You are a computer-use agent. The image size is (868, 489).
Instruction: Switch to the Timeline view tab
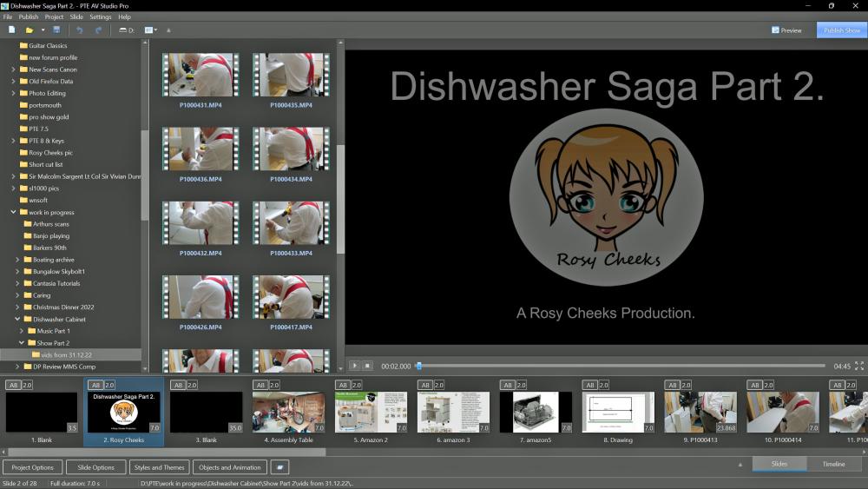(x=833, y=464)
